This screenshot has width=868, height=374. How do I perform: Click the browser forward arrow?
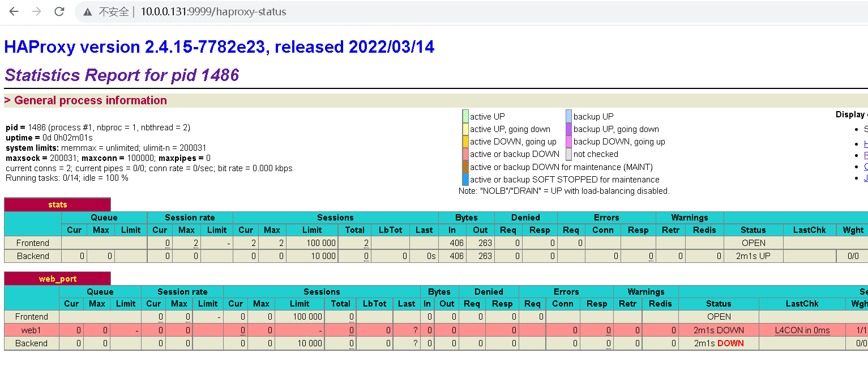[37, 11]
